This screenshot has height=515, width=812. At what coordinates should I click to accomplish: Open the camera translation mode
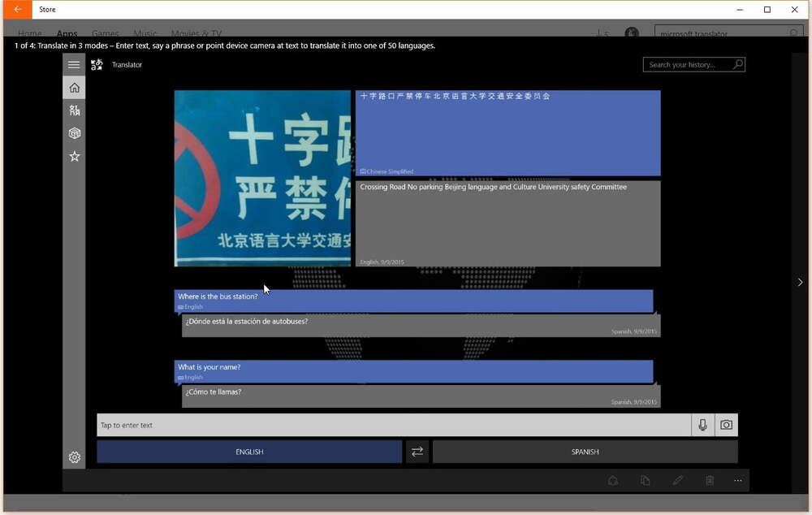[726, 424]
